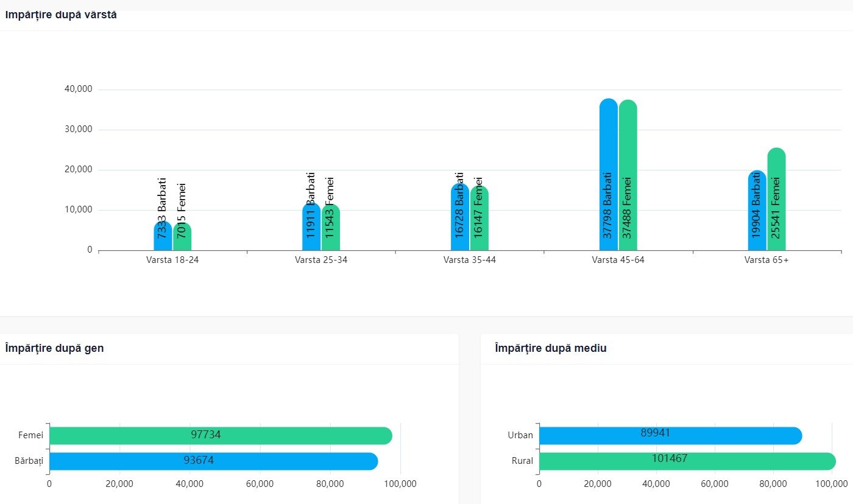Select the blue Urban bar showing 89941
This screenshot has height=504, width=853.
[x=670, y=436]
